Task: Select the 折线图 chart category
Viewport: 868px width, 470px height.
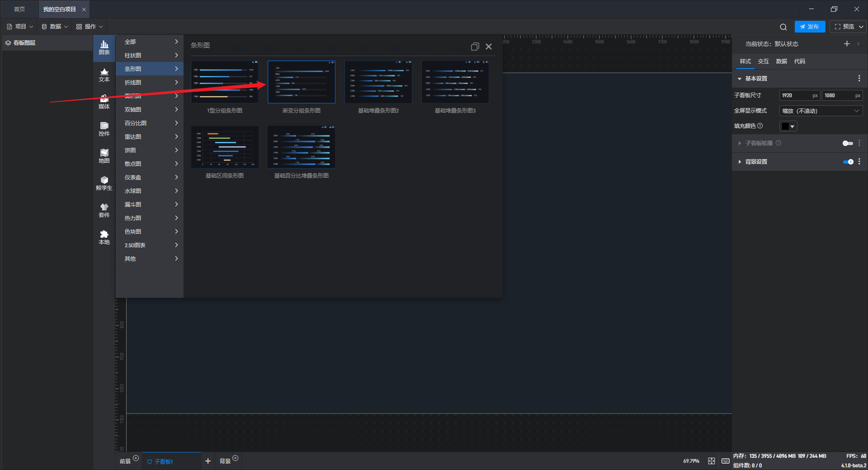Action: pyautogui.click(x=150, y=83)
